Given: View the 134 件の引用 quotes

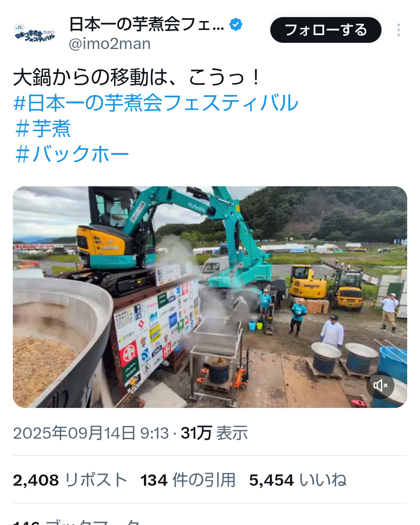Looking at the screenshot, I should tap(188, 480).
